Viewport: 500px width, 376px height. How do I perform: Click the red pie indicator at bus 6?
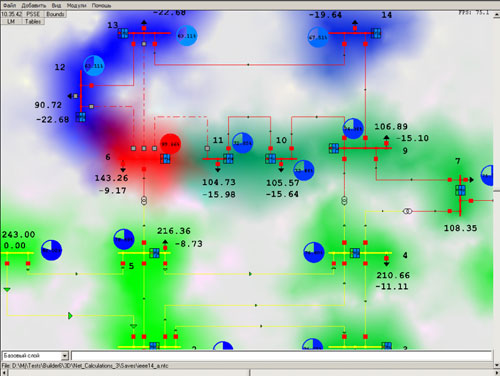tap(170, 144)
